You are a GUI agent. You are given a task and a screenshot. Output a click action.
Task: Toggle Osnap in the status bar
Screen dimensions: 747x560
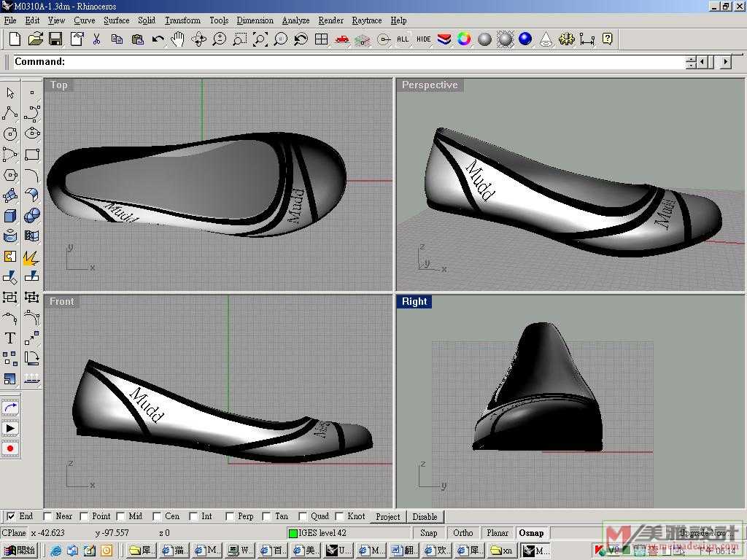pyautogui.click(x=531, y=533)
